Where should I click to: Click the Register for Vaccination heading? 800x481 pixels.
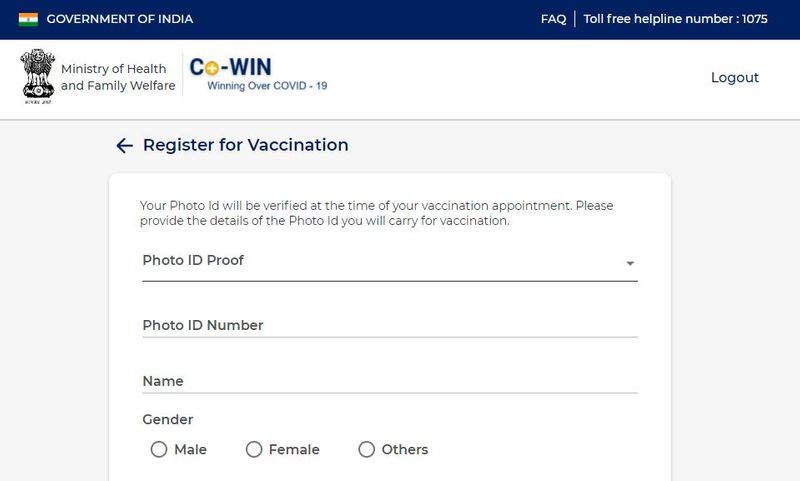click(245, 145)
